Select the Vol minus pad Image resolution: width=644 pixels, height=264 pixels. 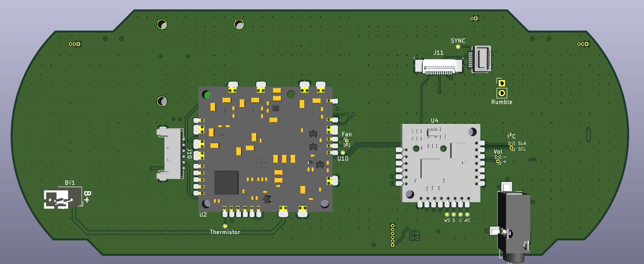click(498, 157)
